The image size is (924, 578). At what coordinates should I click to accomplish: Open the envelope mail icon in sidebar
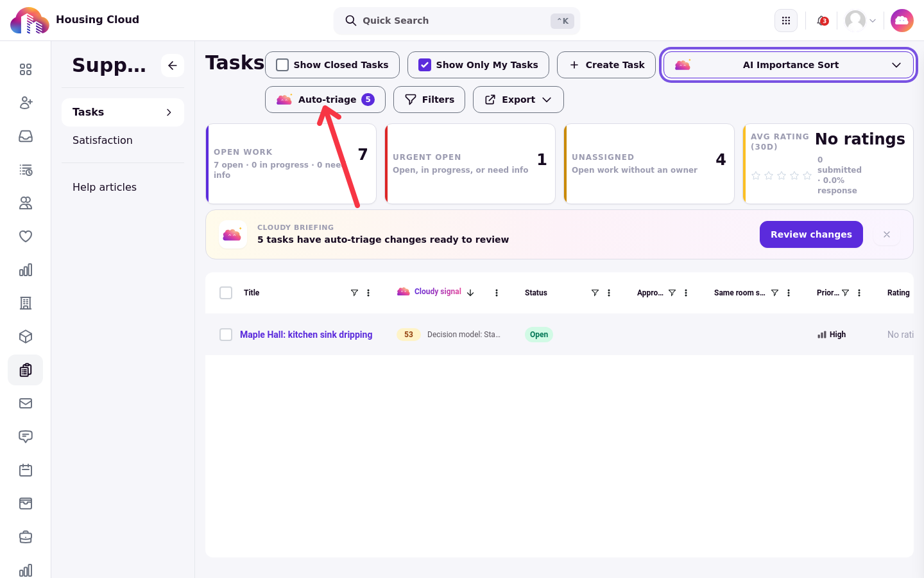(26, 403)
